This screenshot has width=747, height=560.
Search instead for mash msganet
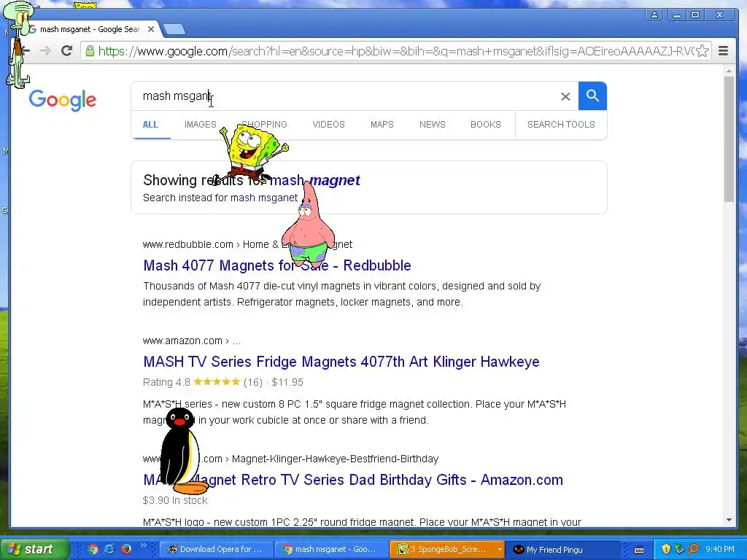point(264,198)
